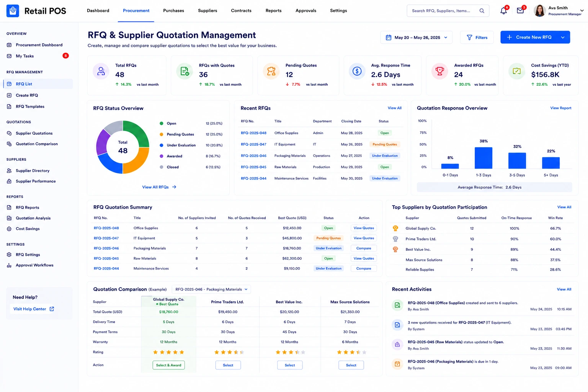Open the Contracts tab
588x392 pixels.
pos(241,11)
